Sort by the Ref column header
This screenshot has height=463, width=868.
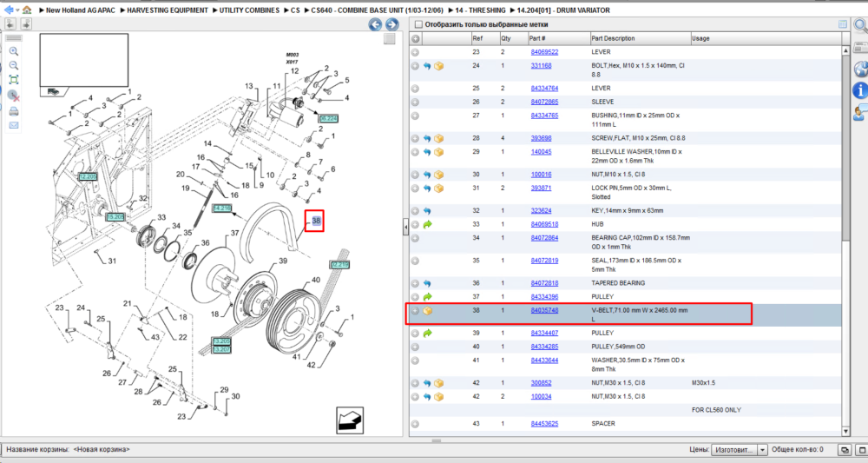(x=484, y=39)
